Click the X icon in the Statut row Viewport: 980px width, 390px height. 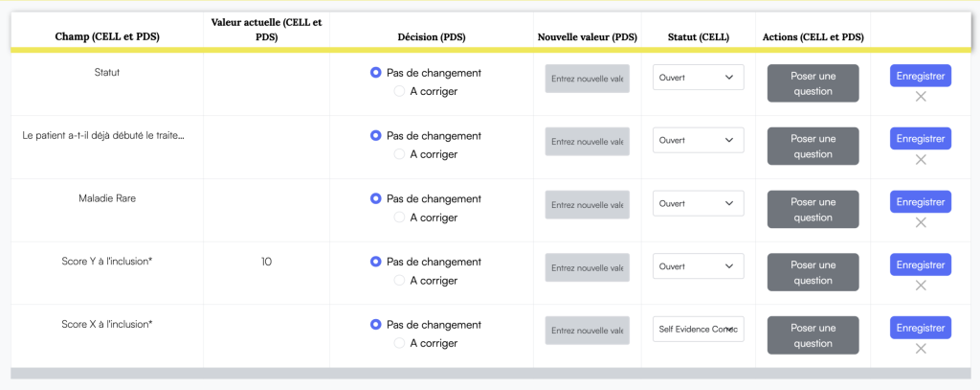[921, 97]
